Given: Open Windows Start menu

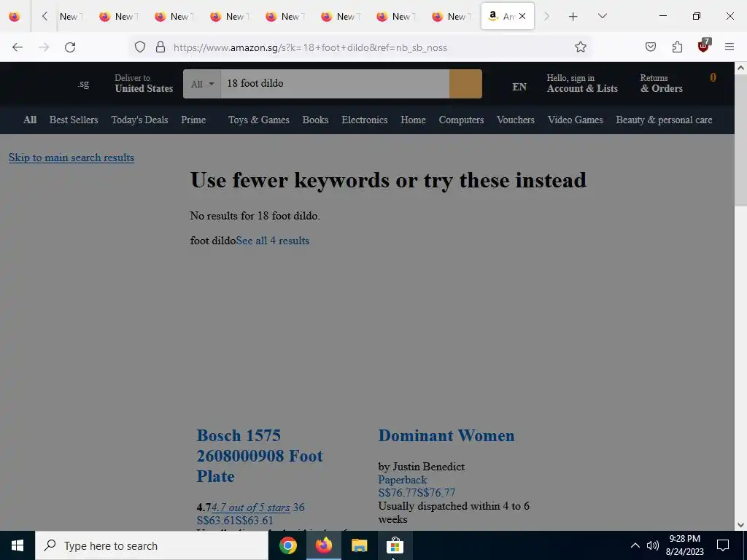Looking at the screenshot, I should [18, 545].
